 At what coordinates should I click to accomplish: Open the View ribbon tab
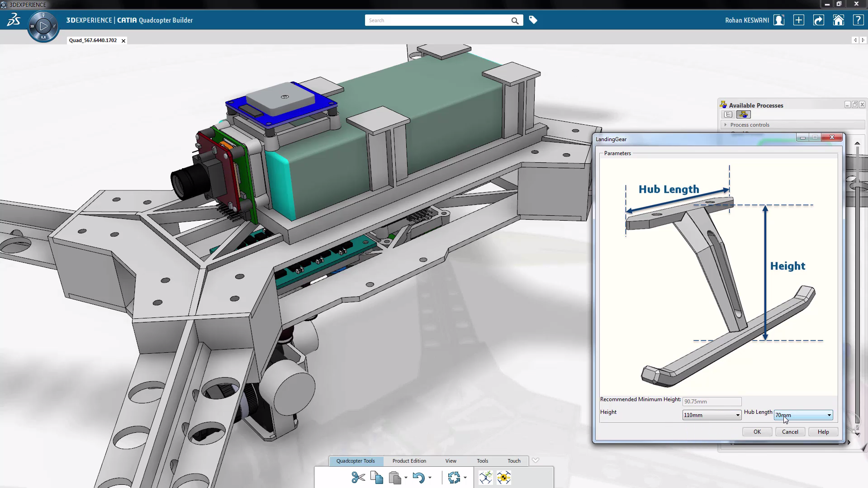(x=451, y=460)
